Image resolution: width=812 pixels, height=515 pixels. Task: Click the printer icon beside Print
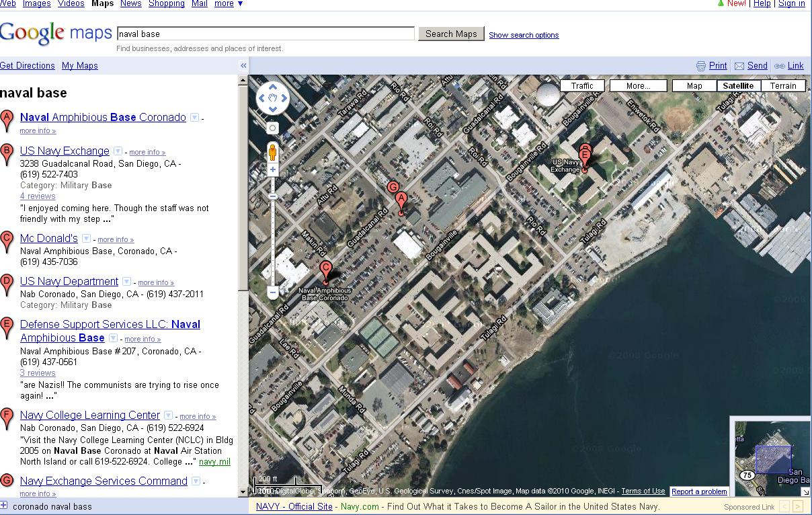(701, 66)
